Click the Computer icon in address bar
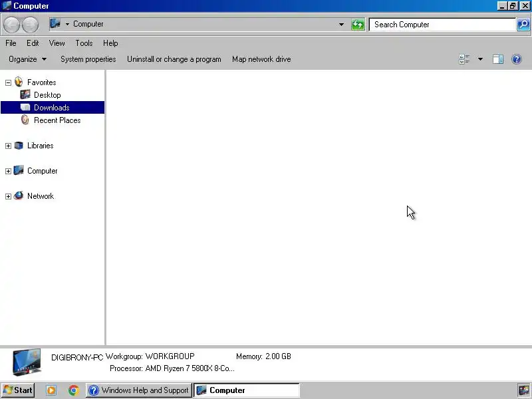Viewport: 532px width, 399px height. pos(55,24)
